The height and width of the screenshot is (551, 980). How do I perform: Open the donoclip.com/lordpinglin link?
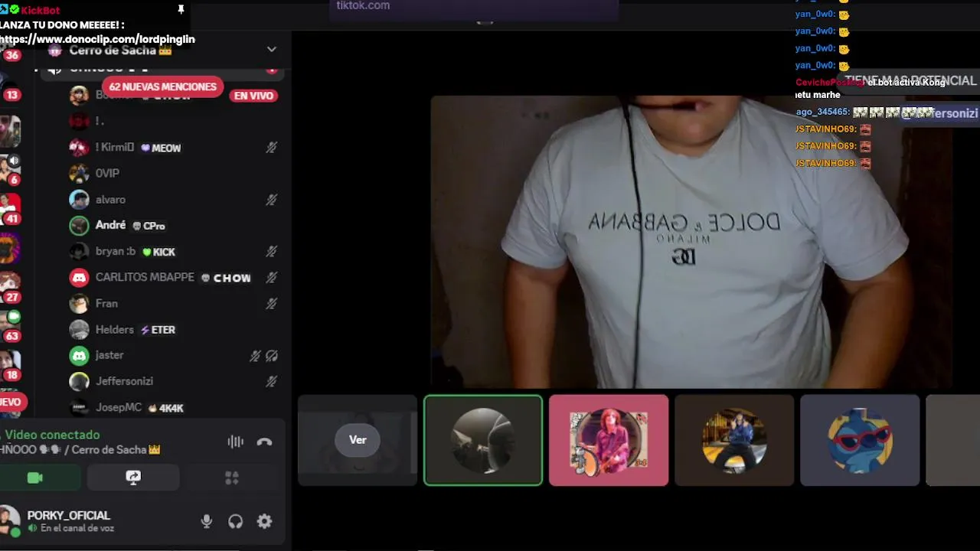[x=97, y=39]
